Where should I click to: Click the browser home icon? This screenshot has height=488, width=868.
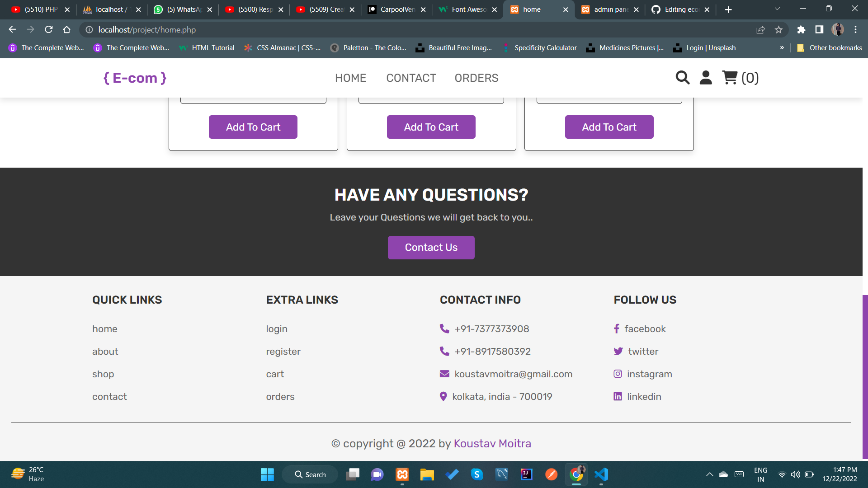(67, 30)
